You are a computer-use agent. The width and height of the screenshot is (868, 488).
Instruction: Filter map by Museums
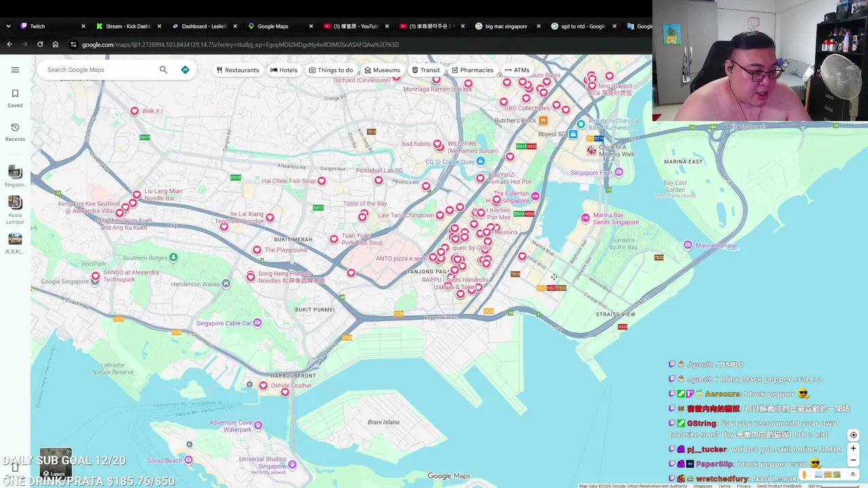[382, 70]
